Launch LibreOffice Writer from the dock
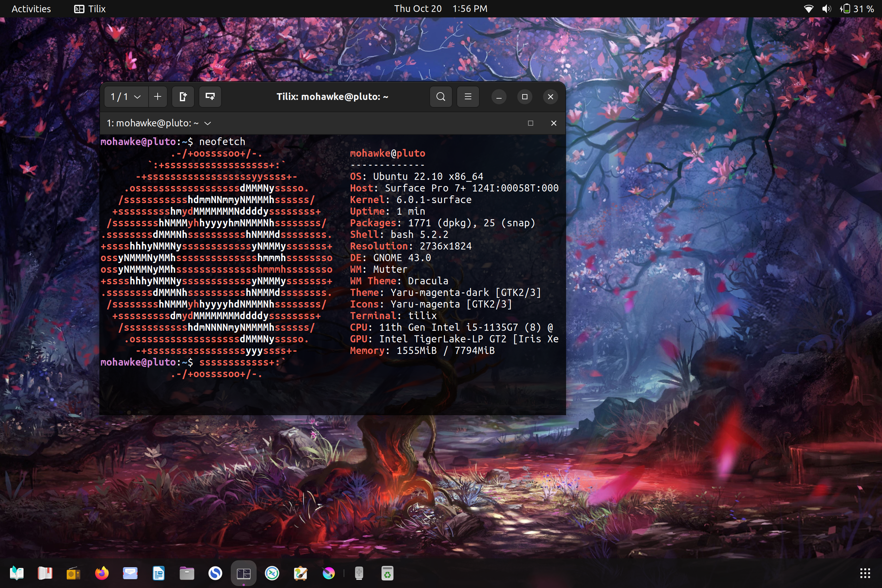This screenshot has height=588, width=882. [x=158, y=573]
